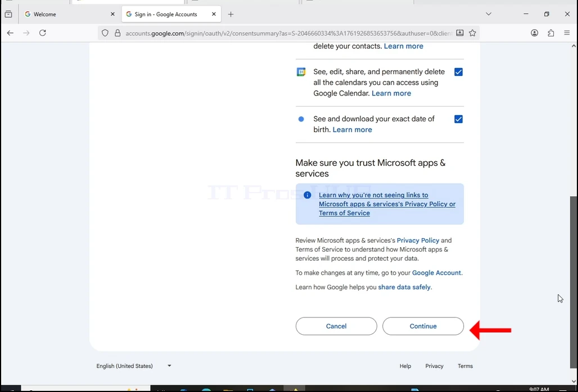Open the Help footer link
The height and width of the screenshot is (392, 578).
click(405, 366)
